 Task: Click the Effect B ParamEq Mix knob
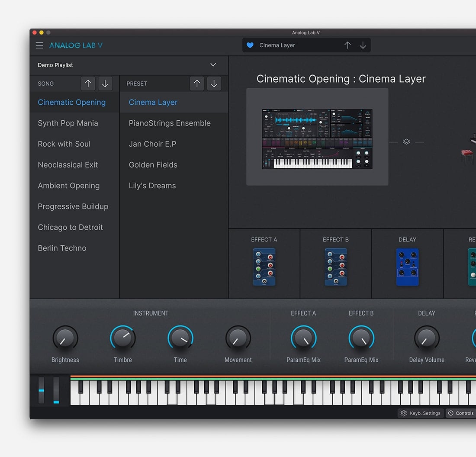click(x=361, y=338)
